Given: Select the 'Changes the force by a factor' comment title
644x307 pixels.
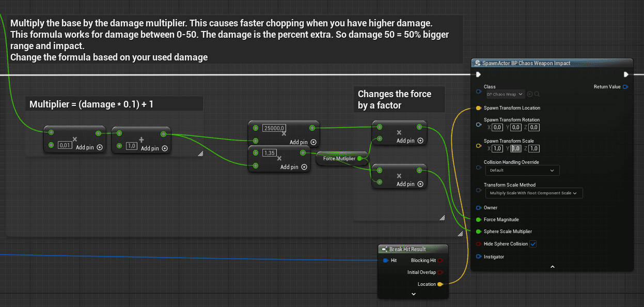Looking at the screenshot, I should [x=394, y=99].
